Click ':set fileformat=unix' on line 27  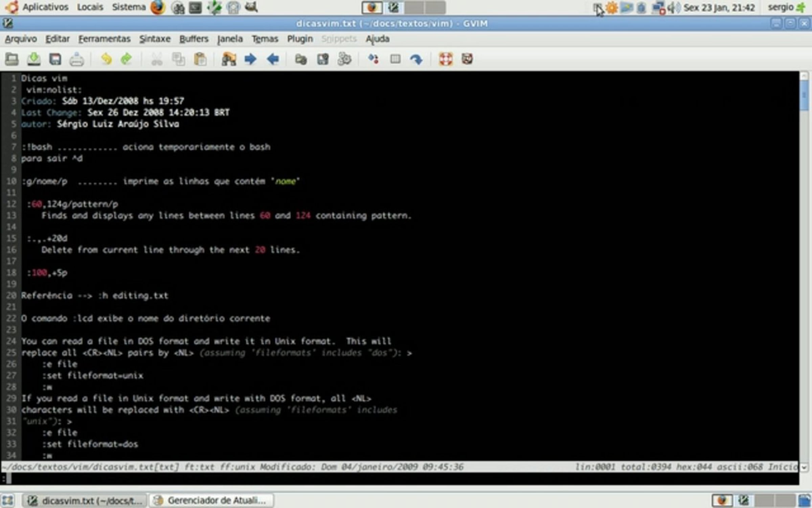point(93,376)
